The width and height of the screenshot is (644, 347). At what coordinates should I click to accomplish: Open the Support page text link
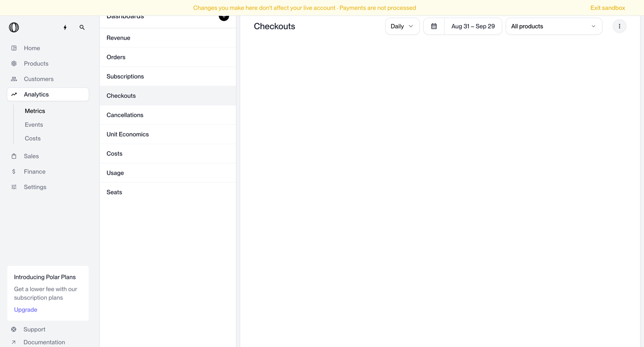[34, 329]
